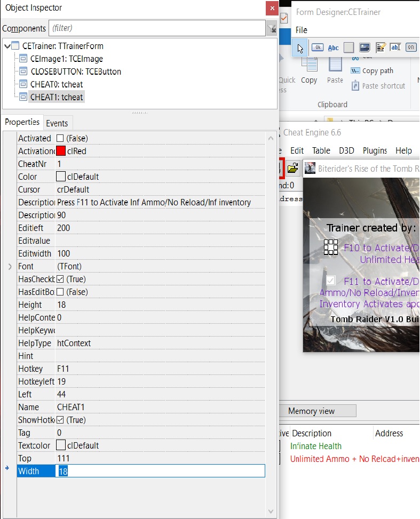Select the pointer tool in Form Designer
The width and height of the screenshot is (420, 519).
pos(300,48)
